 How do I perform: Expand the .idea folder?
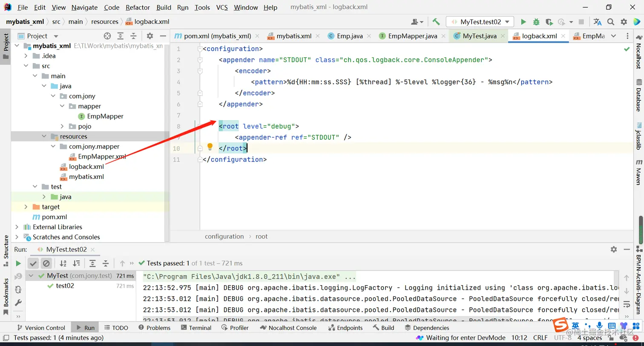tap(26, 56)
